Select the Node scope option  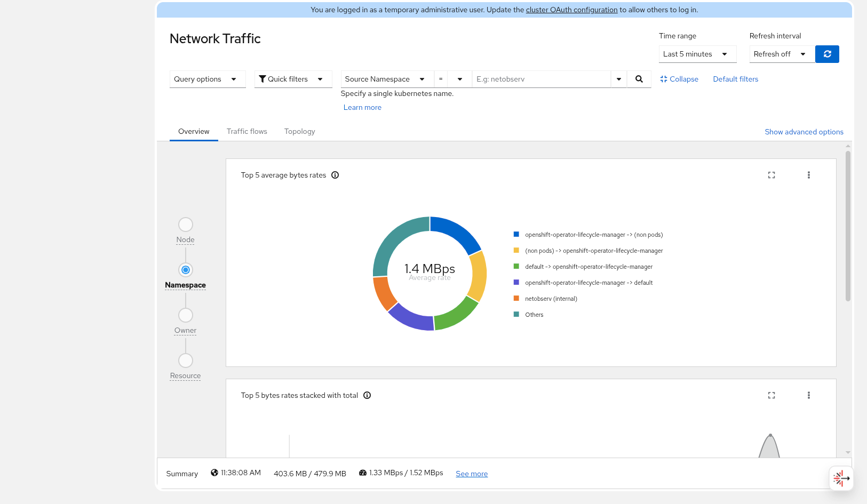pyautogui.click(x=186, y=225)
